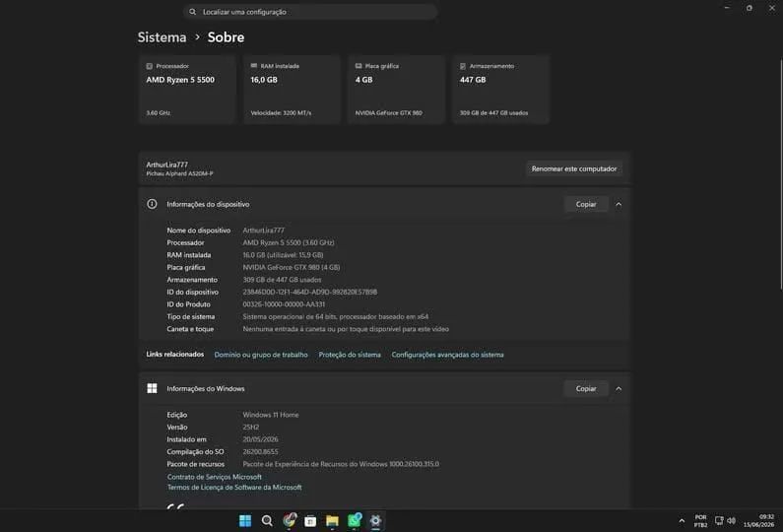Screen dimensions: 783x532
Task: Select ID do Produto value 00326-10000-00000-AA331
Action: coord(284,304)
